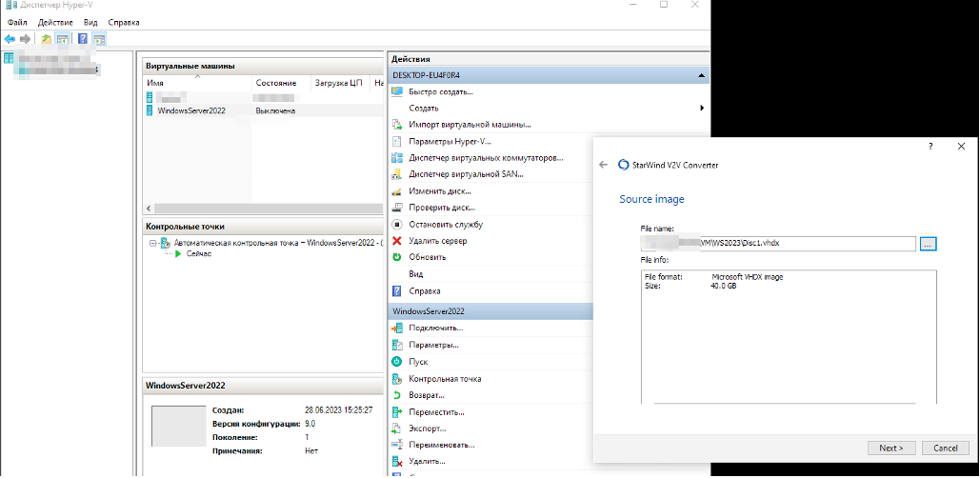Click the creation date 28.06.2023 15:25:27
Viewport: 980px width, 478px height.
point(339,410)
